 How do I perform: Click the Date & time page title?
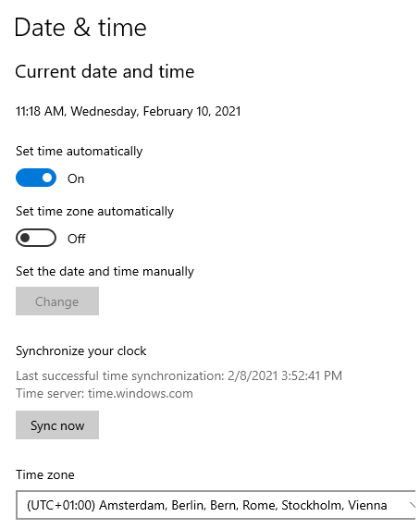click(80, 28)
